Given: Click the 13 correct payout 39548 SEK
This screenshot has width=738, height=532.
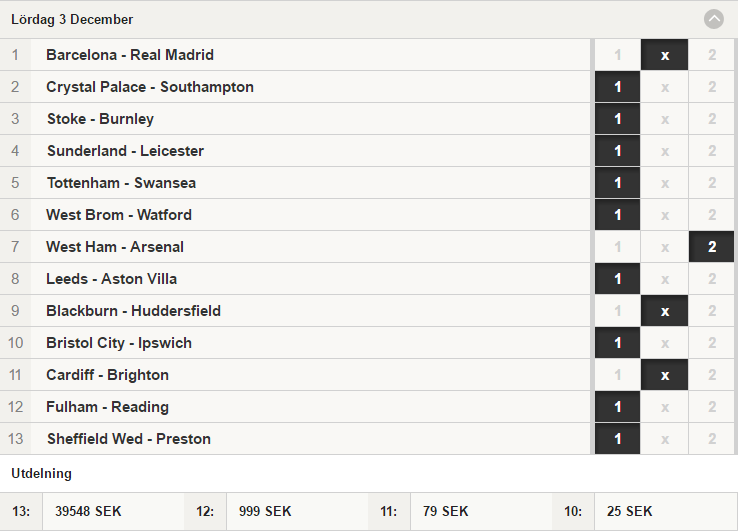Looking at the screenshot, I should pos(88,511).
